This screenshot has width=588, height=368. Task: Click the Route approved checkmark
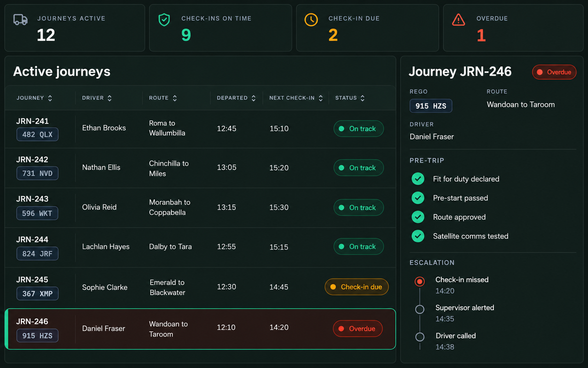(418, 217)
